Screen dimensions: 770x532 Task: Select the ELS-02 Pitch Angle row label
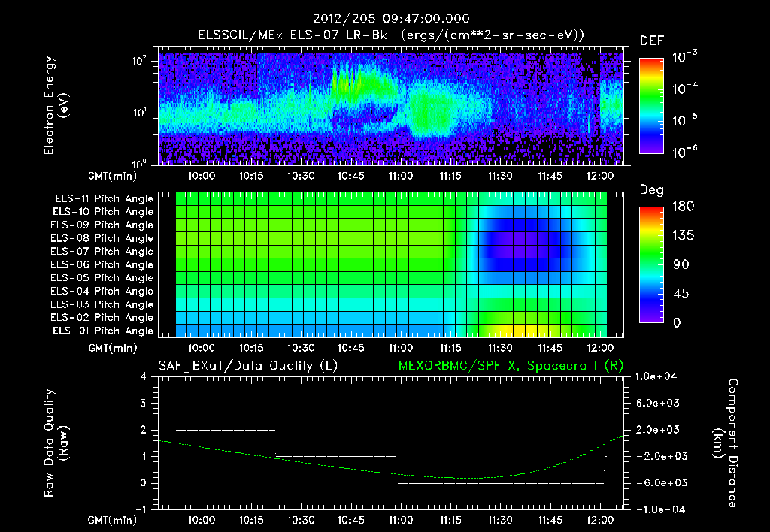pos(102,318)
